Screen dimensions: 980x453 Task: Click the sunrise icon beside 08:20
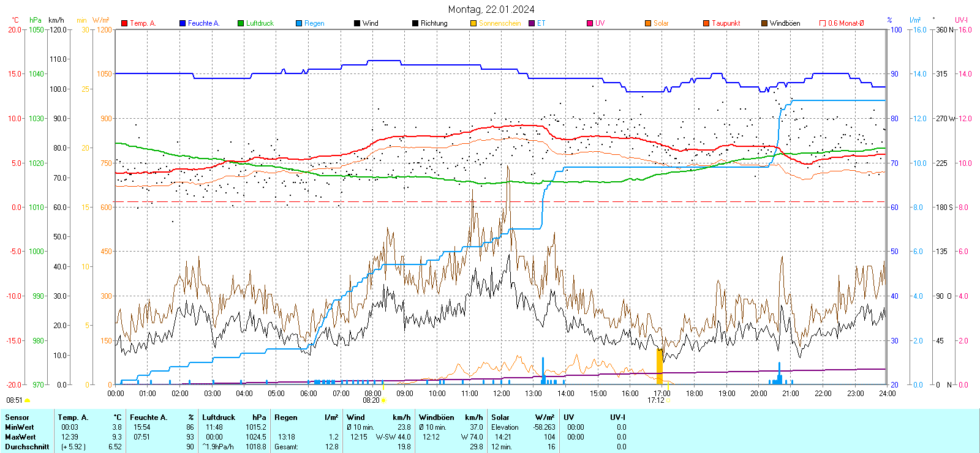(x=384, y=400)
